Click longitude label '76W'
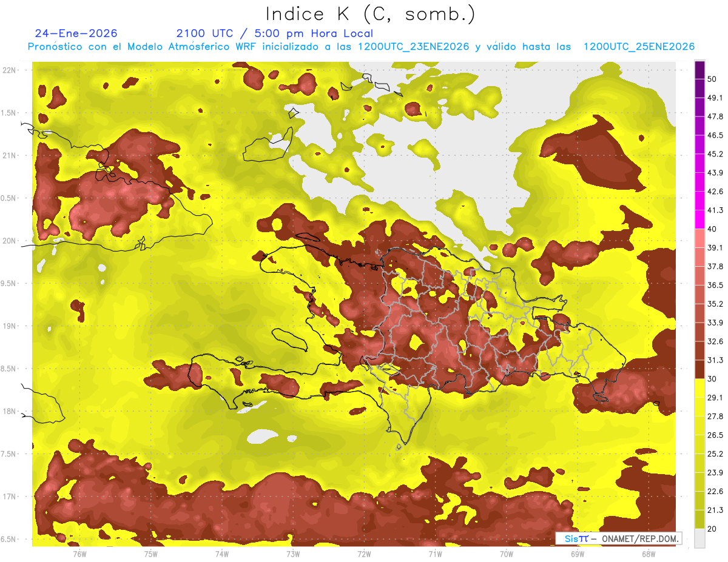Image resolution: width=728 pixels, height=562 pixels. coord(79,554)
